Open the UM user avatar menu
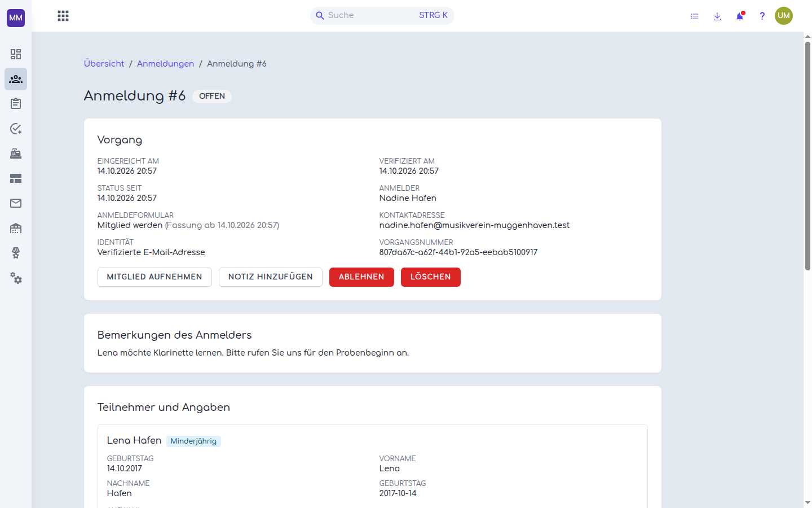Image resolution: width=812 pixels, height=508 pixels. [784, 16]
